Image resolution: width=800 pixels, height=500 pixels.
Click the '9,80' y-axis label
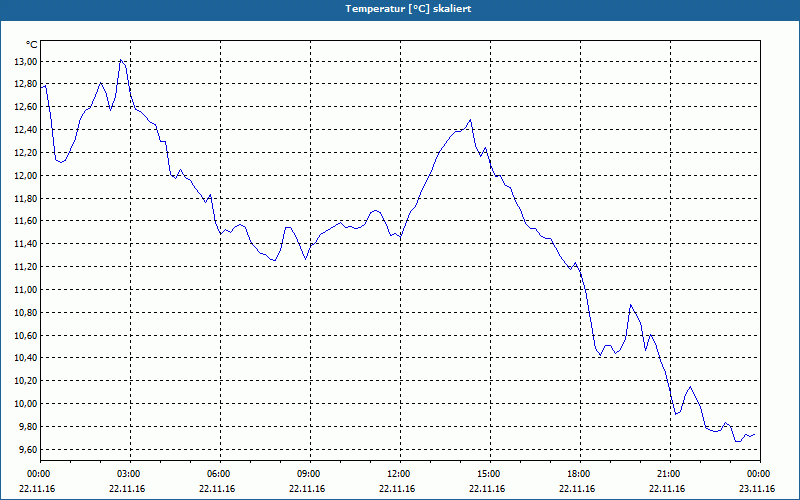pos(29,427)
